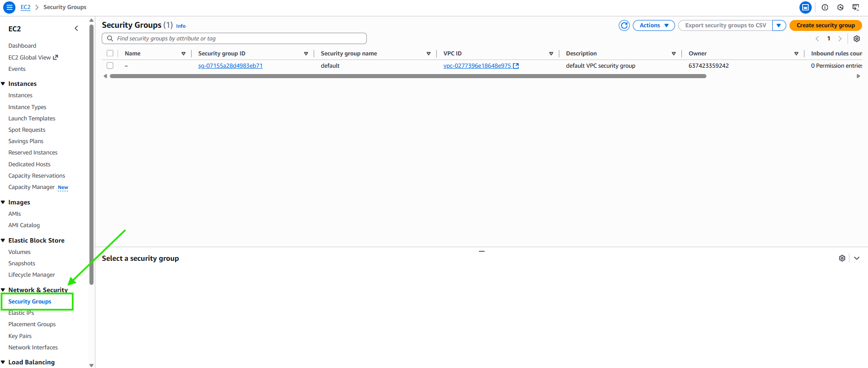Open Reserved Instances
This screenshot has height=368, width=868.
pyautogui.click(x=33, y=153)
